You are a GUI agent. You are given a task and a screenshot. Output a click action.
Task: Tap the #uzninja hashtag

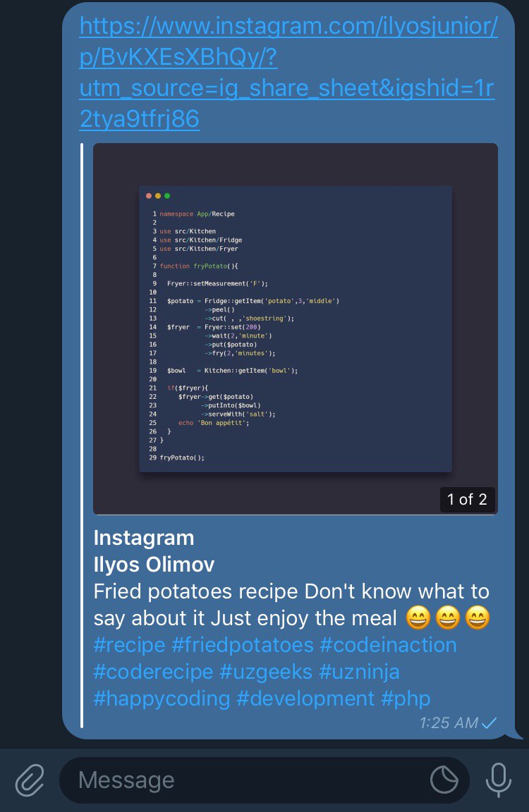(359, 672)
